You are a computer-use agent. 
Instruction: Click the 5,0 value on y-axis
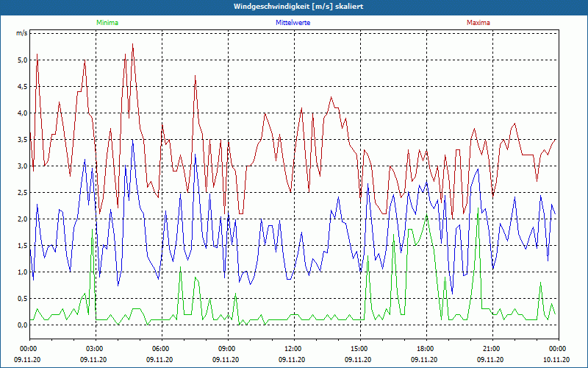pos(22,60)
